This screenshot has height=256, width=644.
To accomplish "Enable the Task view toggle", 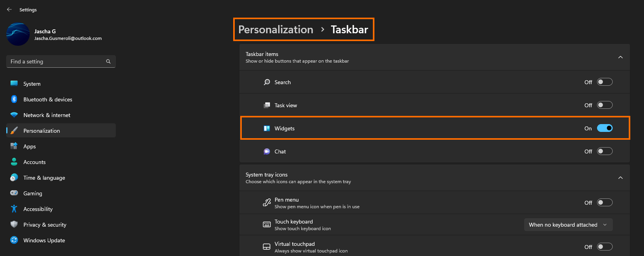I will pyautogui.click(x=604, y=105).
